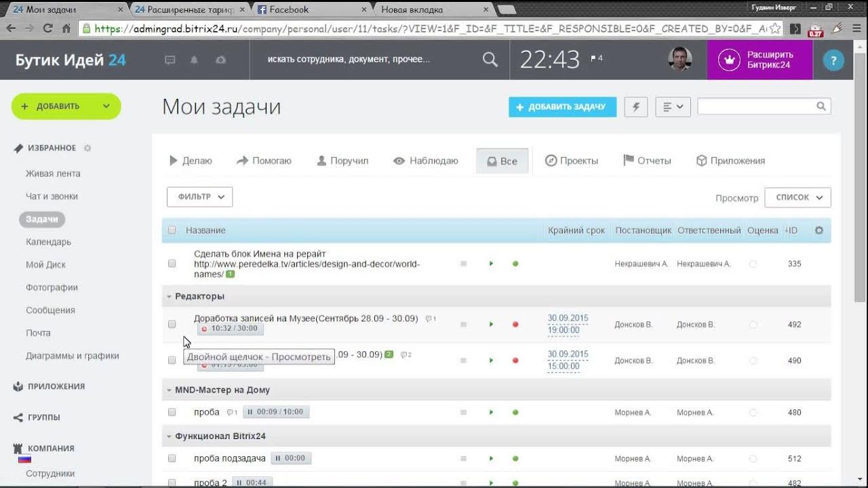This screenshot has height=488, width=868.
Task: Check the box for проба подзадача task
Action: click(172, 458)
